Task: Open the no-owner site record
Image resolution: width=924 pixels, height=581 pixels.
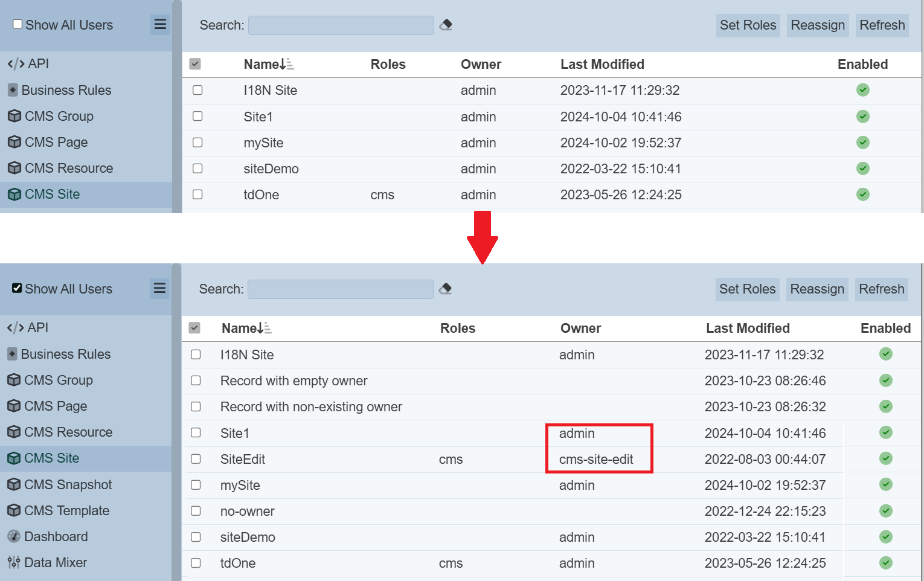Action: (247, 512)
